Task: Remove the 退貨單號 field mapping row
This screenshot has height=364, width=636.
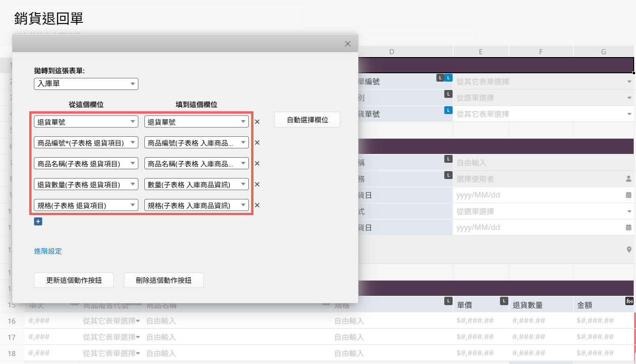Action: (257, 122)
